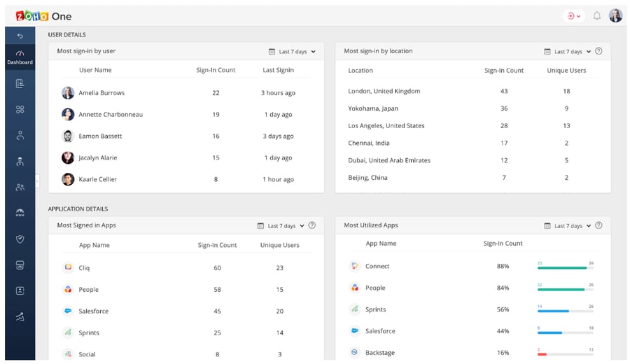Image resolution: width=630 pixels, height=364 pixels.
Task: Select the Chennai, India row
Action: coord(473,143)
